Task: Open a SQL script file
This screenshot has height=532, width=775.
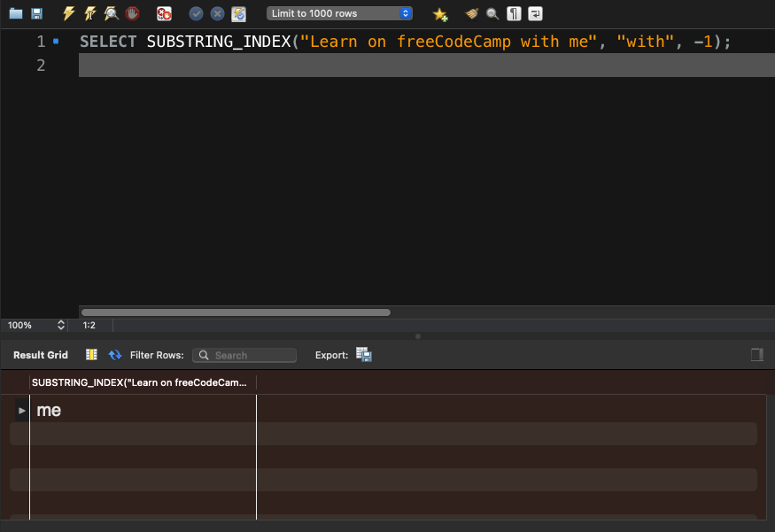Action: 15,14
